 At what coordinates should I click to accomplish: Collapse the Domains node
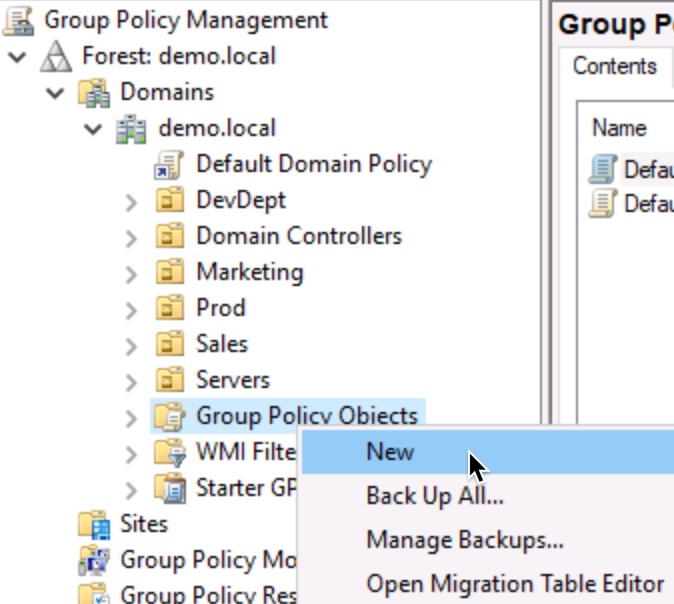pos(55,92)
